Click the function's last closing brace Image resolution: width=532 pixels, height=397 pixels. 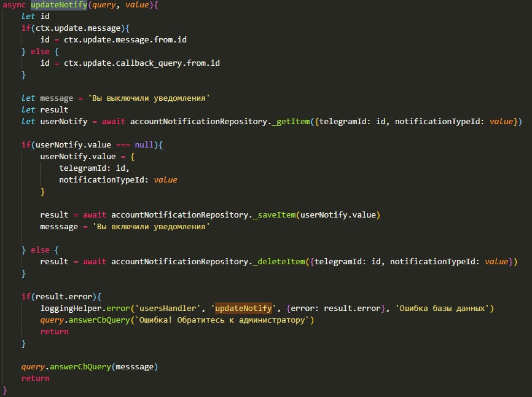click(5, 390)
